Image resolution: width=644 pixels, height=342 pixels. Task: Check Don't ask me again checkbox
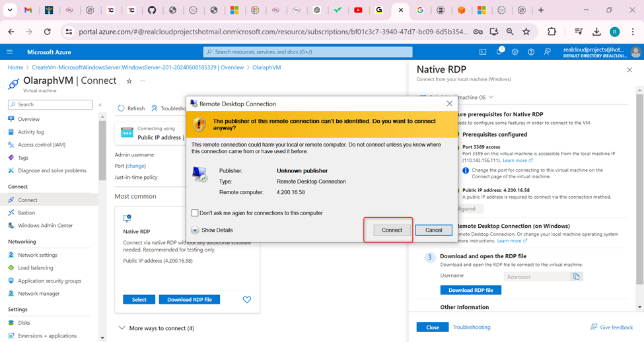[x=195, y=213]
